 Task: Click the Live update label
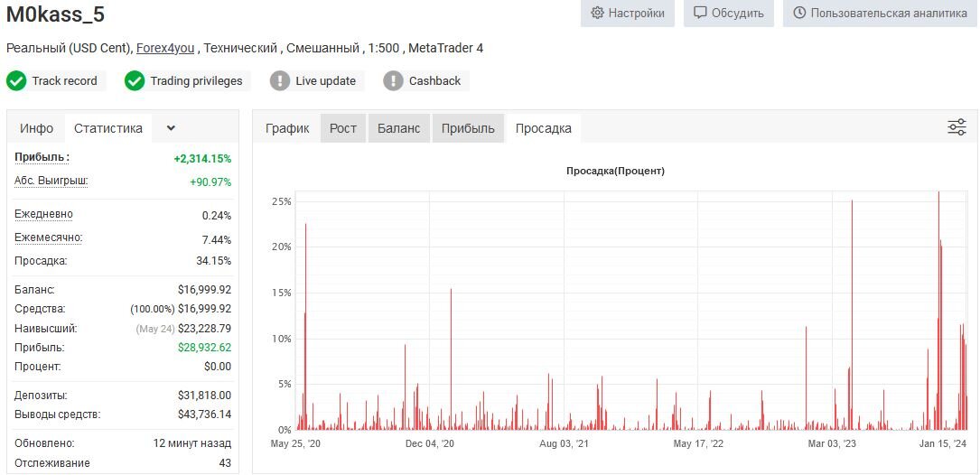[326, 80]
